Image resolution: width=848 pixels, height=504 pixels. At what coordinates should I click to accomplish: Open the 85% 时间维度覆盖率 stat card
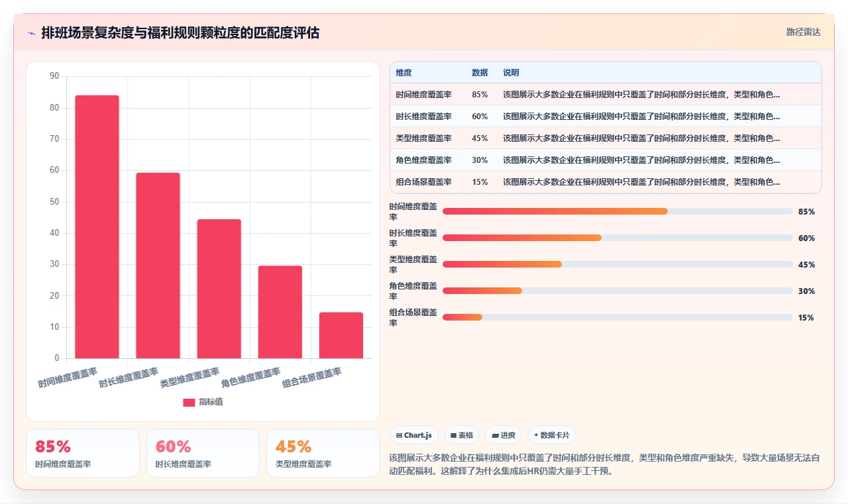pos(83,453)
